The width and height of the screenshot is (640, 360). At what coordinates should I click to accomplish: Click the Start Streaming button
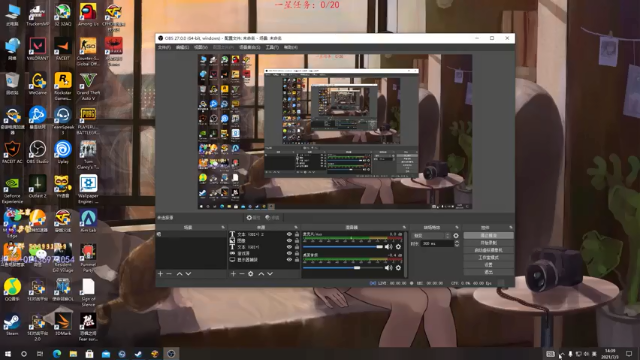(x=489, y=236)
